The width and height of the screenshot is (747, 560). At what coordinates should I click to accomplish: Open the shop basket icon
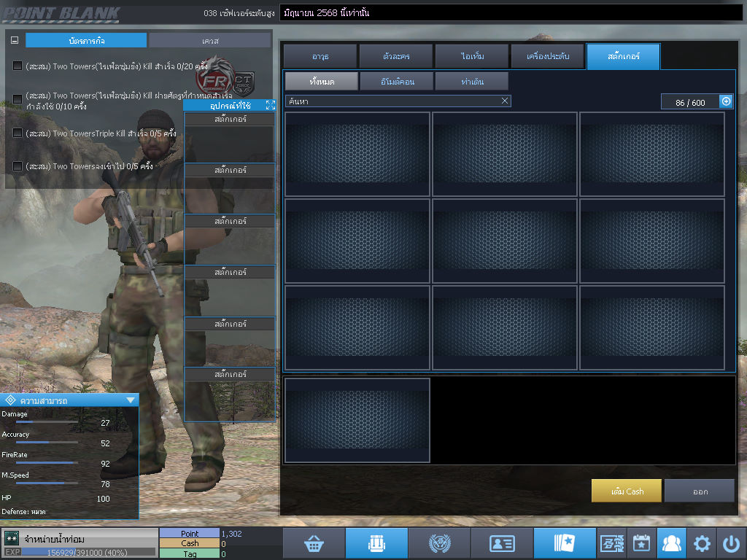(x=314, y=542)
